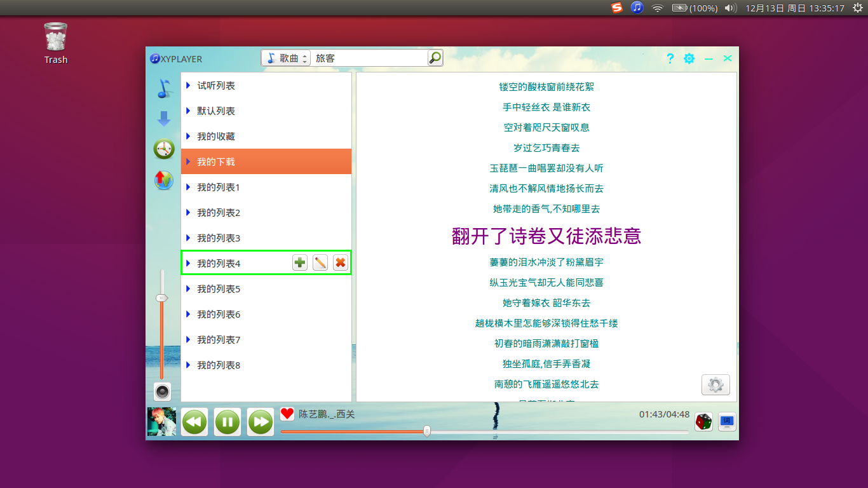Select the 我的列表6 playlist row
Screen dimensions: 868x488
[266, 314]
